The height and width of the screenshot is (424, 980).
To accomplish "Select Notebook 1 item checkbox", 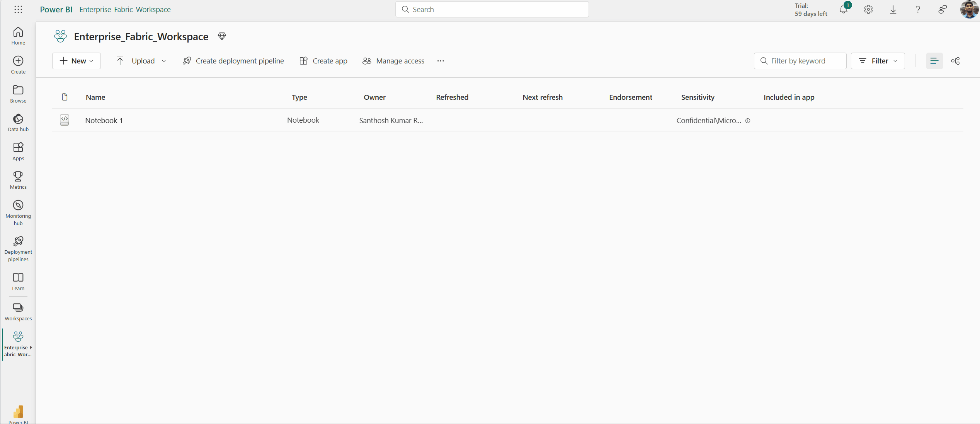I will tap(65, 120).
